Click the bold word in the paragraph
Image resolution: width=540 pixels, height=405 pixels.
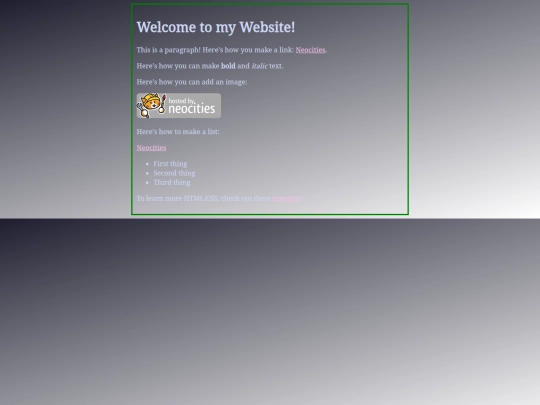228,66
